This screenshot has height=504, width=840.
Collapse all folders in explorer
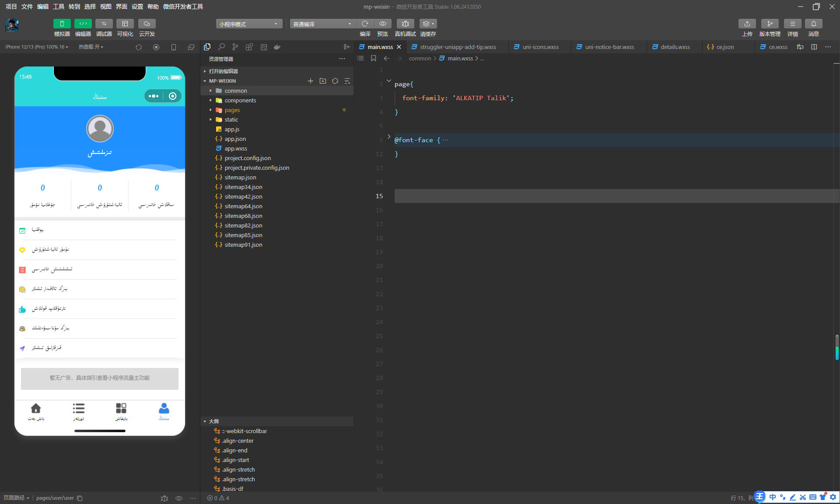347,81
